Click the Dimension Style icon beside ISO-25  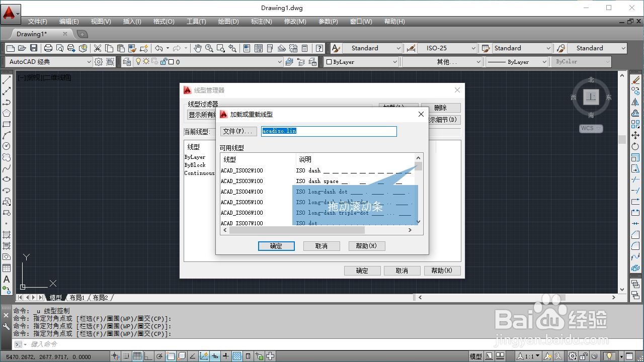(x=411, y=48)
